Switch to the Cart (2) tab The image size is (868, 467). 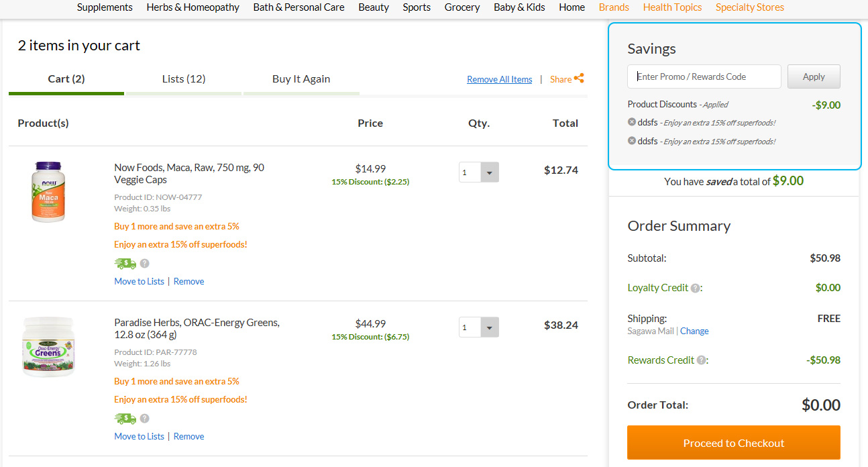66,79
